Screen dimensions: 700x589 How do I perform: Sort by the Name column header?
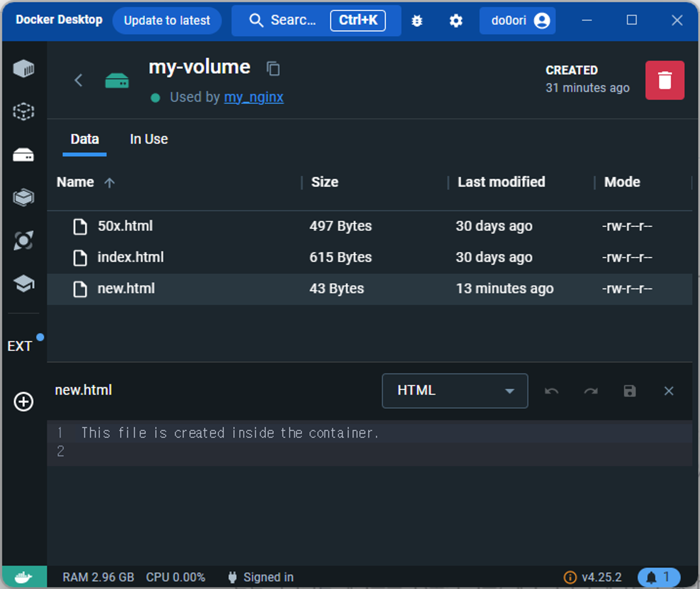[x=75, y=182]
